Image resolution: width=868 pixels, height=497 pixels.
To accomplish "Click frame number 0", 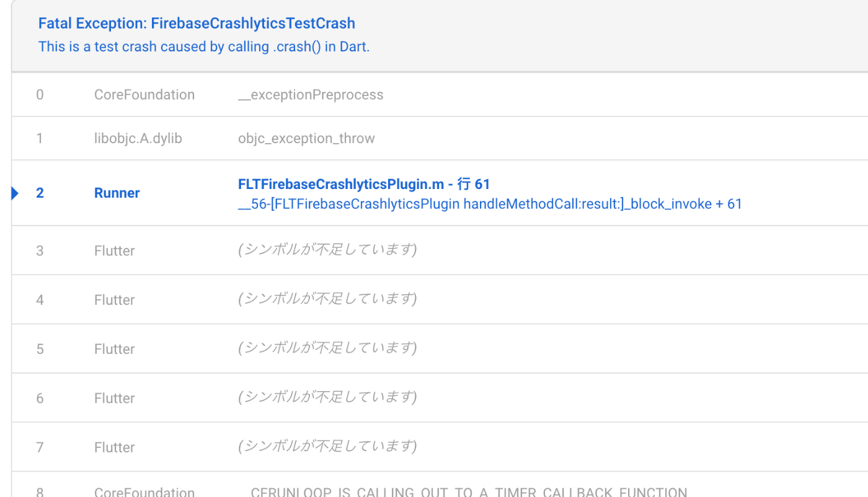I will [40, 95].
